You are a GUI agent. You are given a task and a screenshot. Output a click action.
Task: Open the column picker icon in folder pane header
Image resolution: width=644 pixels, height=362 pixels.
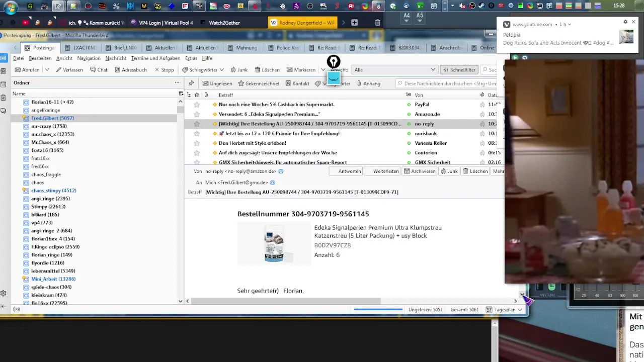pos(181,94)
